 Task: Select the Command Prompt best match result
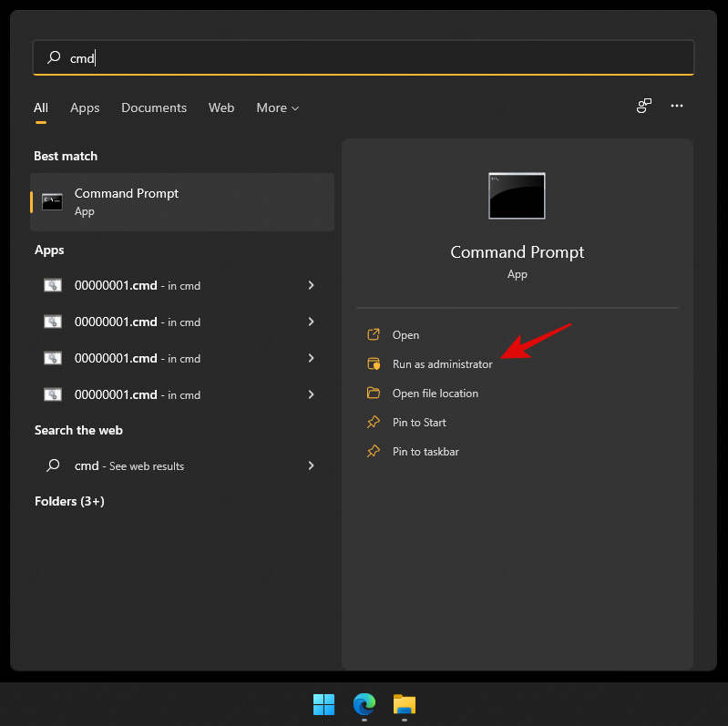coord(182,201)
